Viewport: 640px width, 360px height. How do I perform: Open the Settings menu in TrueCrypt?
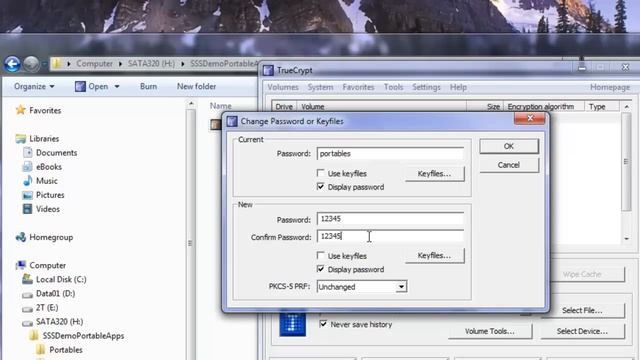(426, 87)
